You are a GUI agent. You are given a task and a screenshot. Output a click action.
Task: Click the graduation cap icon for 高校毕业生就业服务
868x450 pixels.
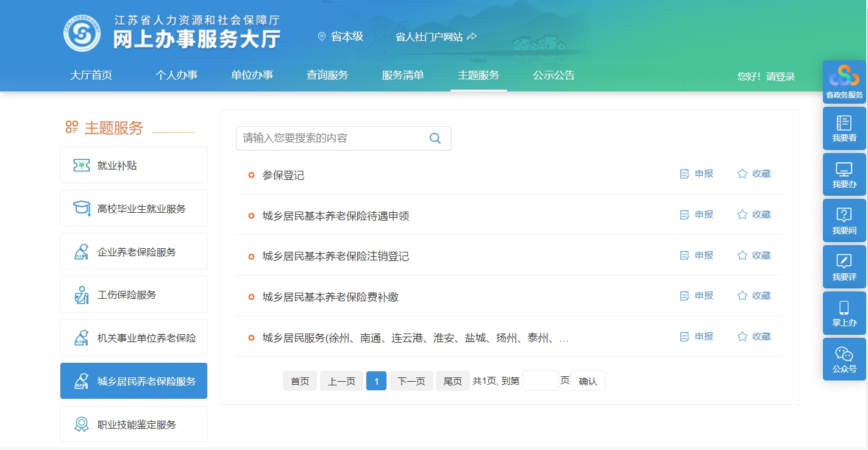point(82,208)
